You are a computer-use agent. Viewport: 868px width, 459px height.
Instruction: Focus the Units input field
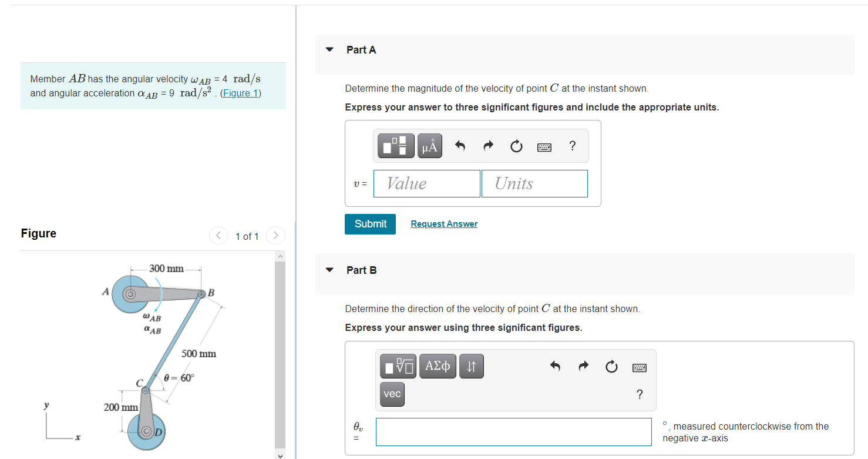click(534, 183)
